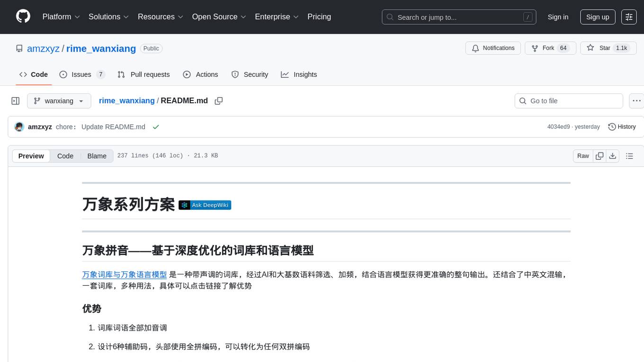Open amzxyz commit author link
The image size is (644, 362).
click(x=40, y=127)
